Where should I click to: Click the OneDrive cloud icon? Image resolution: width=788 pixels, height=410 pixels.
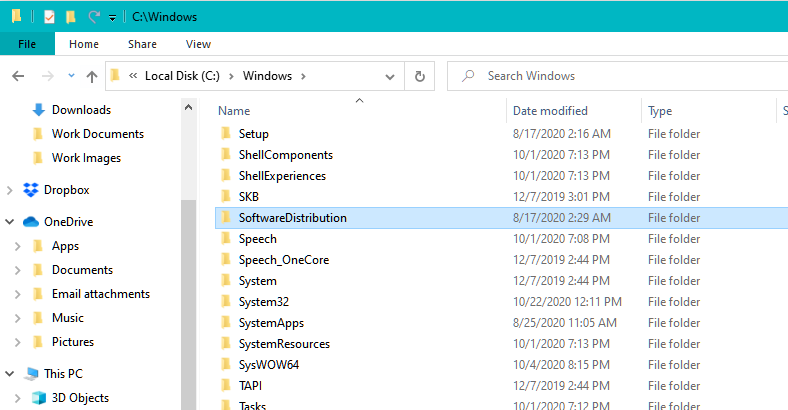click(31, 222)
